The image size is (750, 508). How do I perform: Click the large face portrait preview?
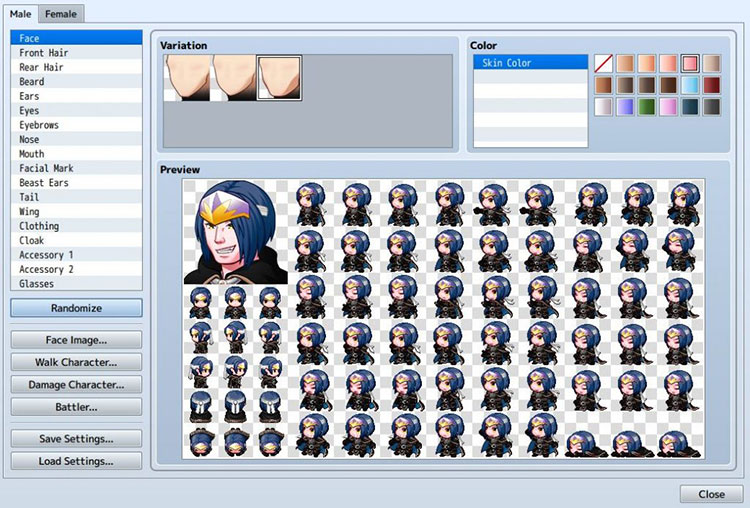pyautogui.click(x=236, y=232)
